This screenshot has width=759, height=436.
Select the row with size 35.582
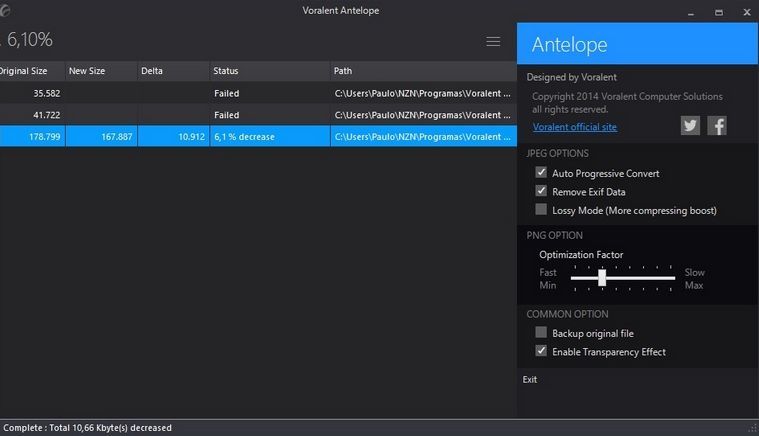point(258,93)
